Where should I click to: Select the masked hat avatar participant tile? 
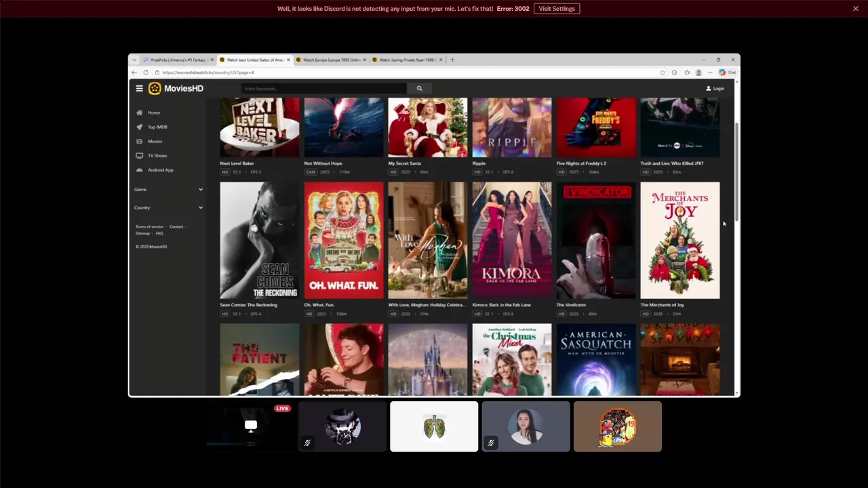click(x=342, y=426)
